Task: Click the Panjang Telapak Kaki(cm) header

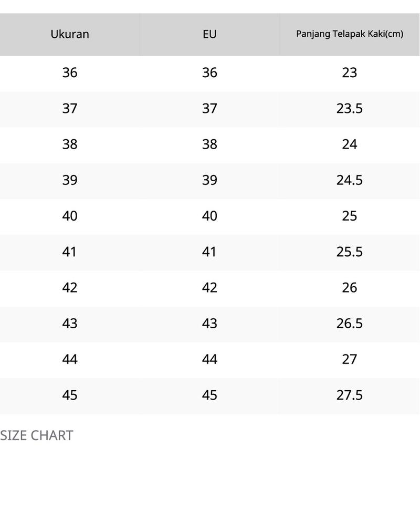Action: click(x=350, y=34)
